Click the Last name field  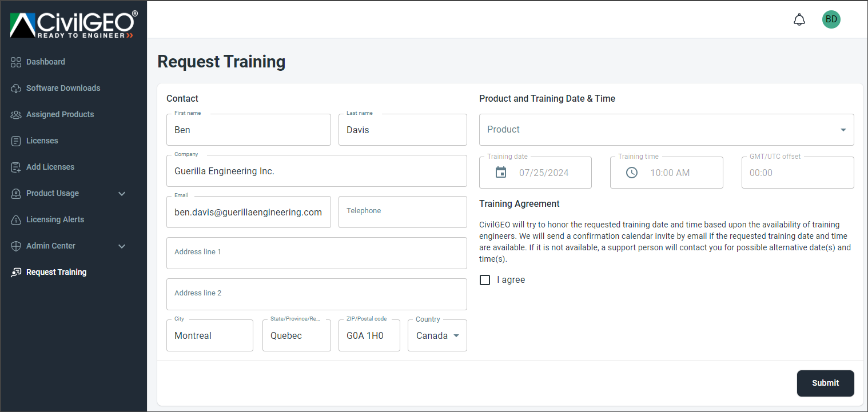pos(403,130)
